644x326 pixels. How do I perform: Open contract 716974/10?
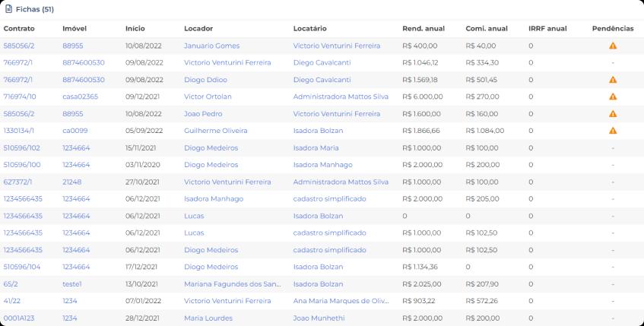[x=20, y=97]
